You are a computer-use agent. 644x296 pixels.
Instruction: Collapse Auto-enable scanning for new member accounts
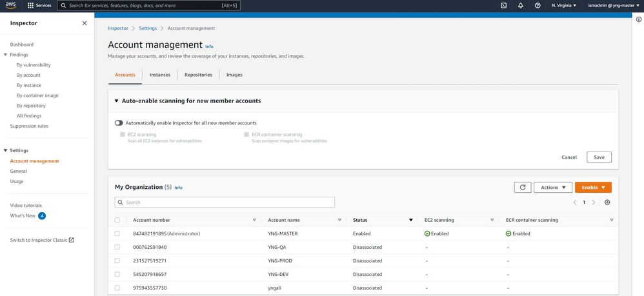[117, 101]
